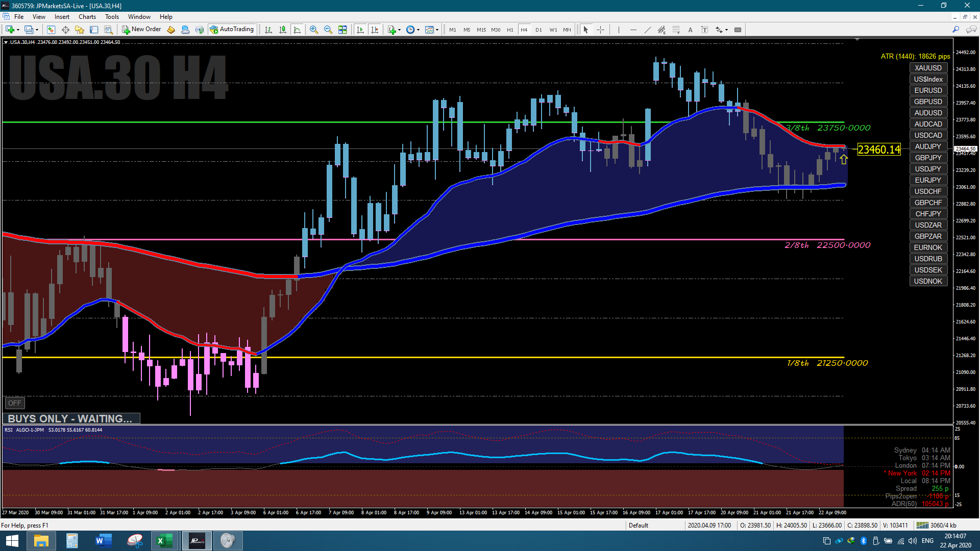Open the Templates dropdown in toolbar

pos(432,30)
